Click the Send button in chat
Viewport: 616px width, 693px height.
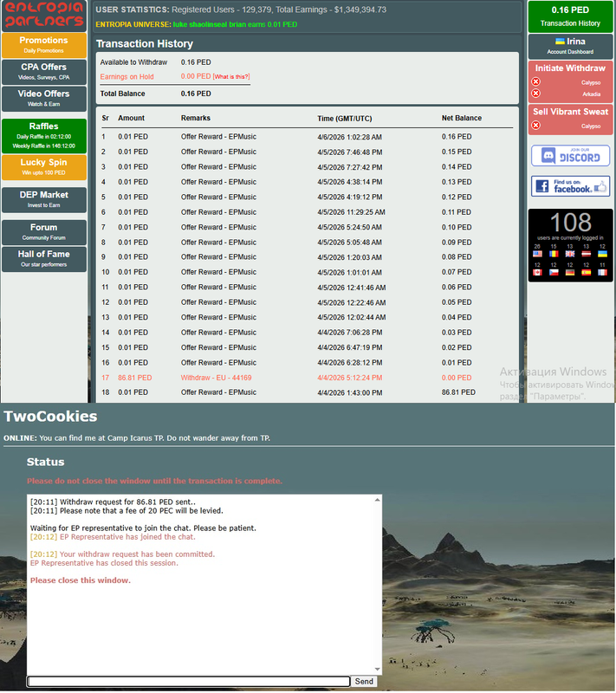(364, 682)
